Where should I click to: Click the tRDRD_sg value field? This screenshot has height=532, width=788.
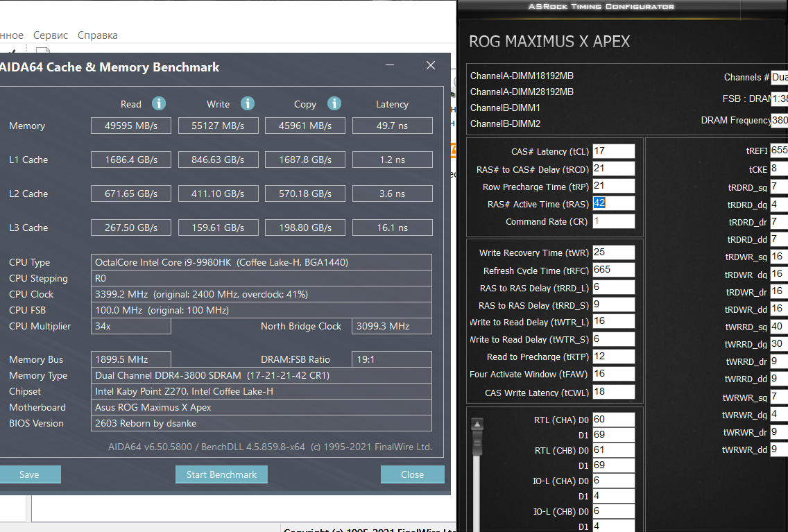(779, 187)
